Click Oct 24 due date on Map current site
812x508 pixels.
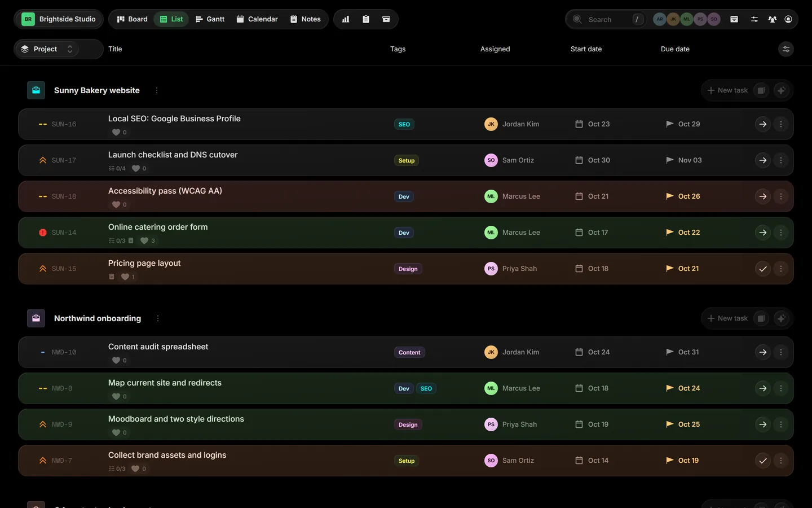683,388
